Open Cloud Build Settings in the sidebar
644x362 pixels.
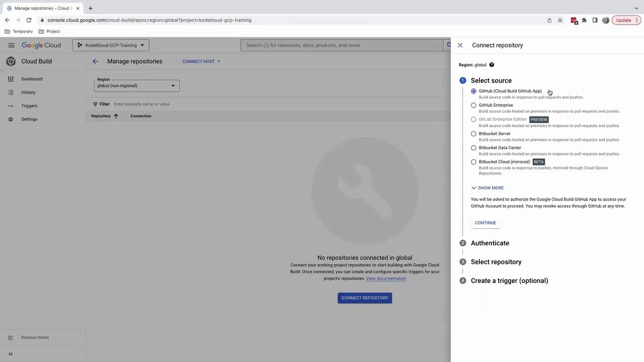pyautogui.click(x=29, y=119)
